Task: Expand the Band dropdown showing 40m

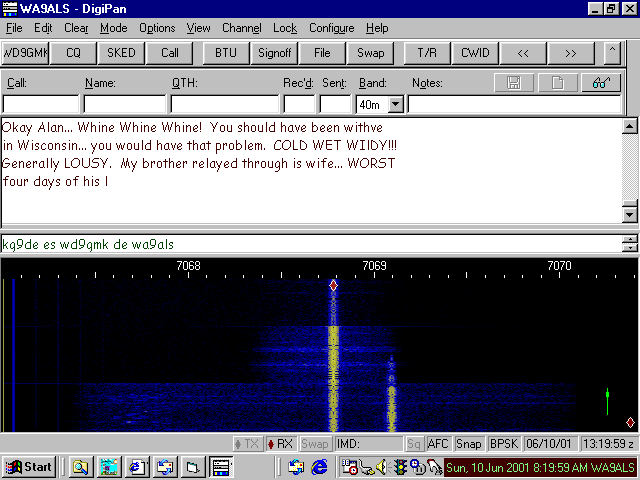Action: [395, 104]
